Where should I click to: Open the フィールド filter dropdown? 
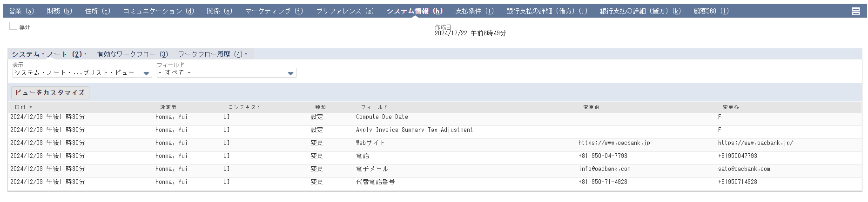pos(226,73)
